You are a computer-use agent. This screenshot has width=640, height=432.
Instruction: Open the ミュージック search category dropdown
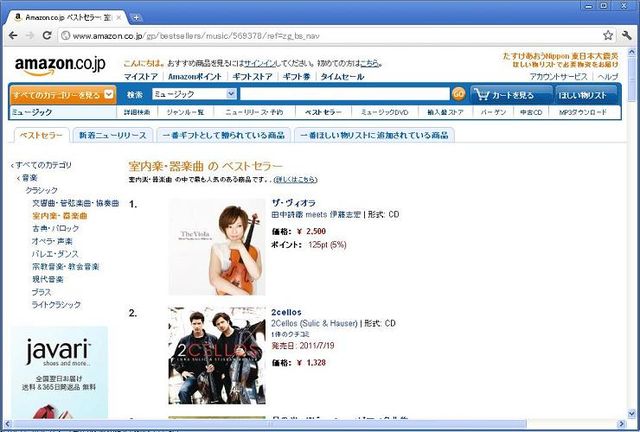pos(194,94)
